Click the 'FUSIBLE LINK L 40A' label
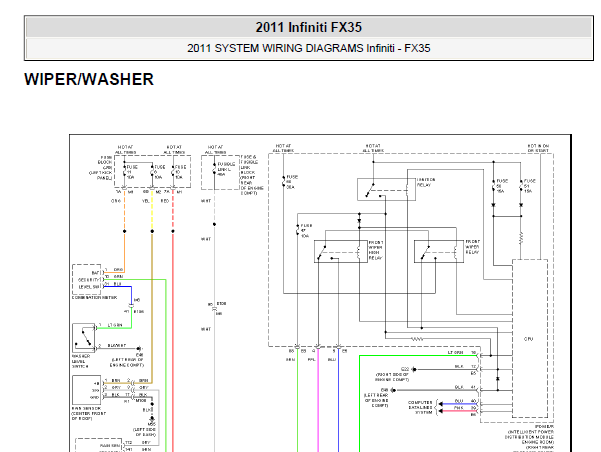 coord(225,169)
